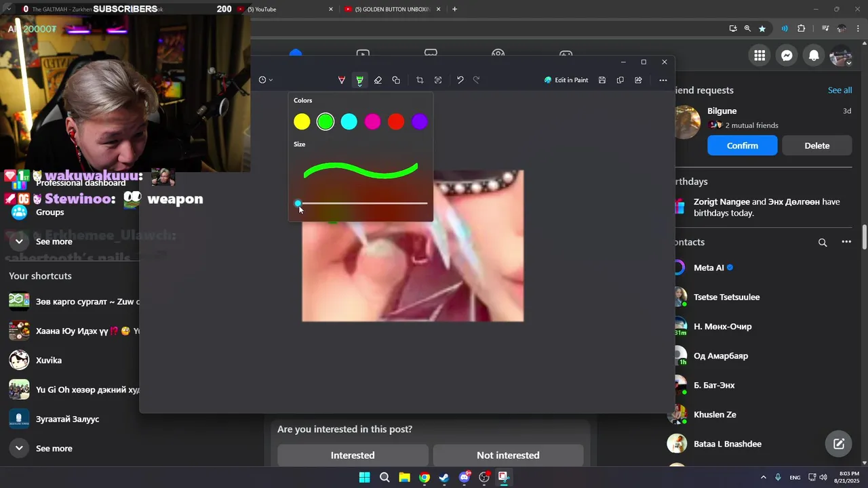Delete Bilgune's friend request
The image size is (868, 488).
(x=816, y=146)
